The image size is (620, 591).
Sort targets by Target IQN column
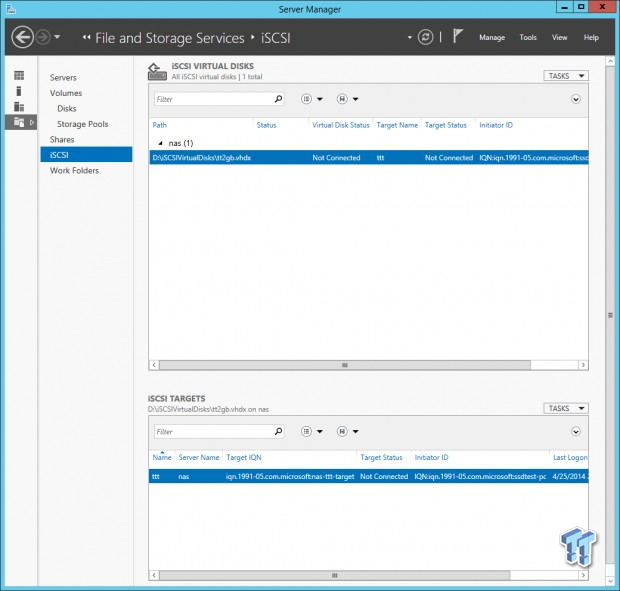tap(244, 457)
